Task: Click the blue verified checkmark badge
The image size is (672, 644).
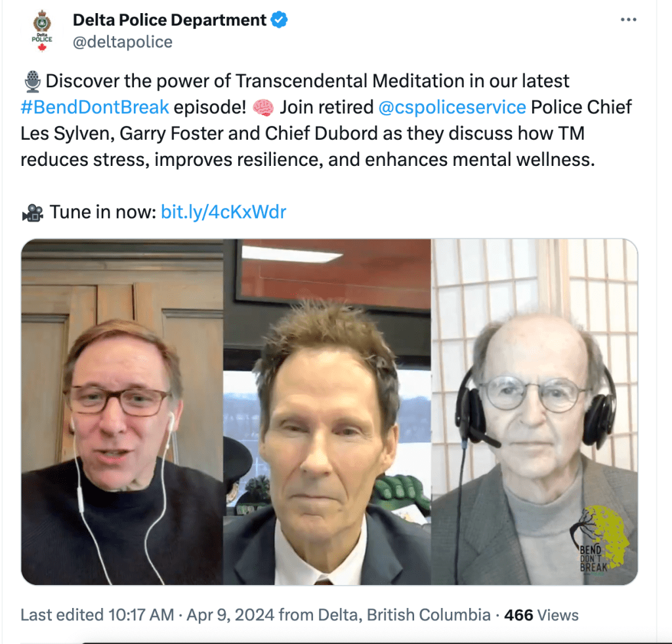Action: (279, 20)
